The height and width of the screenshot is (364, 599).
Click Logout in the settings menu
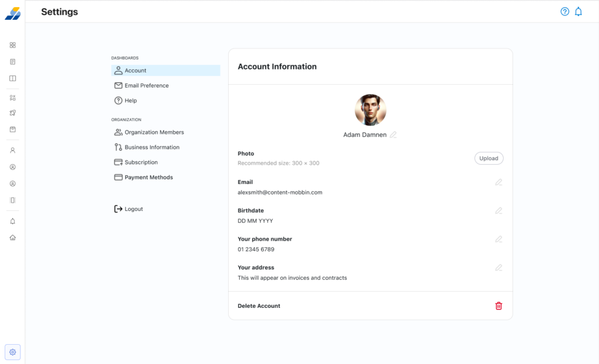point(133,209)
